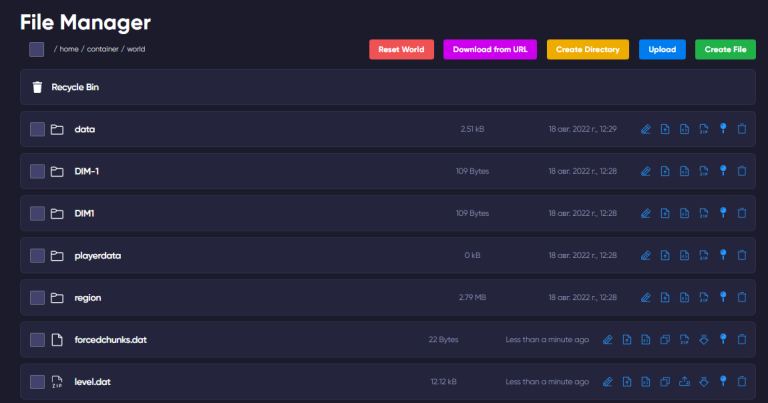Archive the playerdata folder with ZIP icon
This screenshot has width=768, height=403.
click(x=703, y=256)
